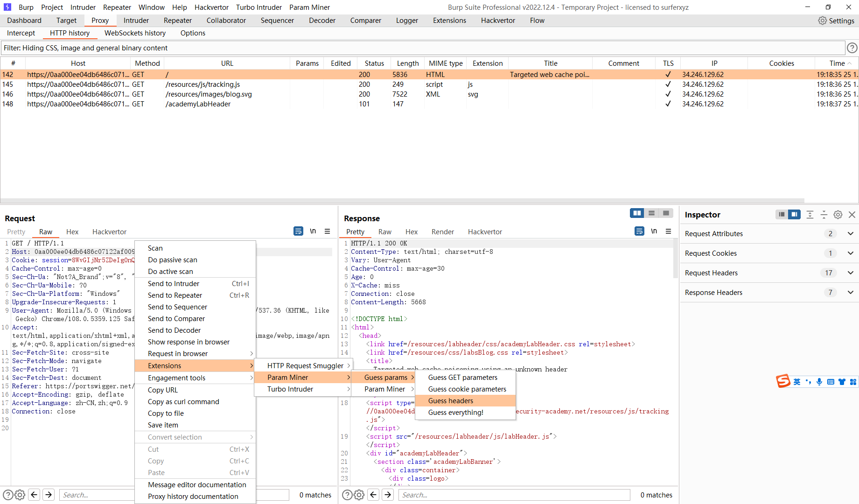
Task: Close the Inspector panel
Action: point(852,215)
